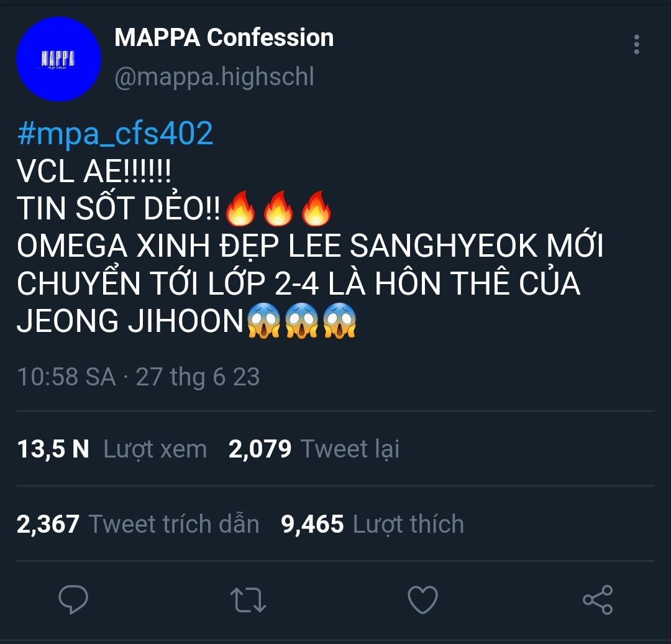This screenshot has height=644, width=671.
Task: Open the three-dot more options menu
Action: [x=636, y=45]
